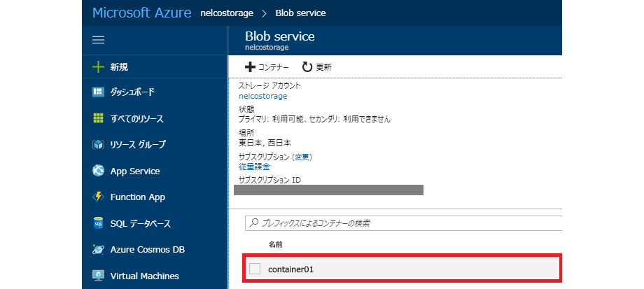Open the hamburger menu in the sidebar
The width and height of the screenshot is (644, 289).
pyautogui.click(x=98, y=40)
